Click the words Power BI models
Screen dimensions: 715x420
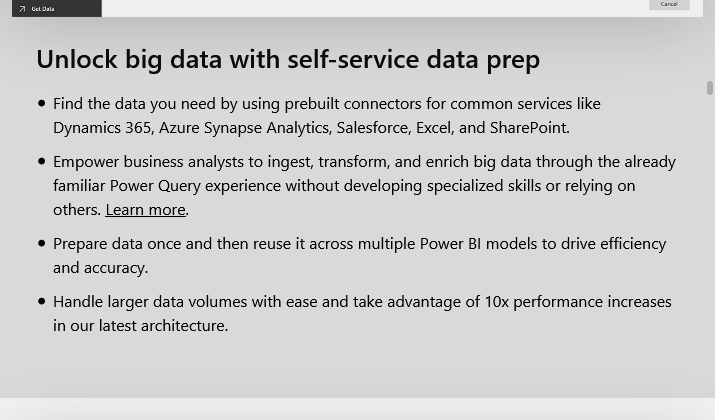pos(478,244)
